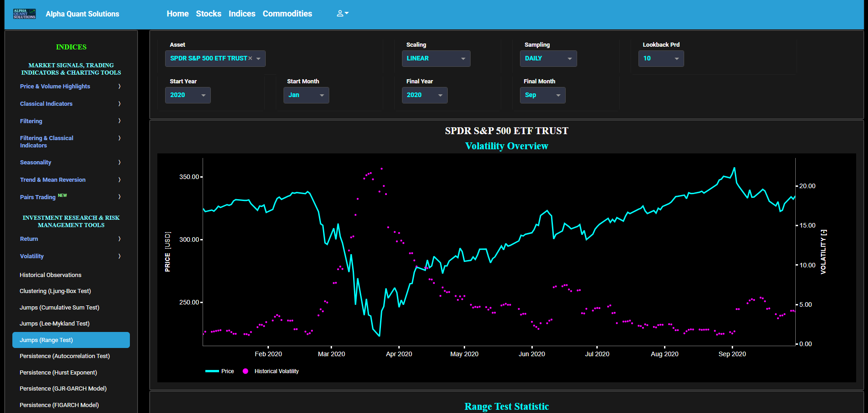Select Jumps (Range Test) item
The height and width of the screenshot is (413, 868).
[x=71, y=340]
